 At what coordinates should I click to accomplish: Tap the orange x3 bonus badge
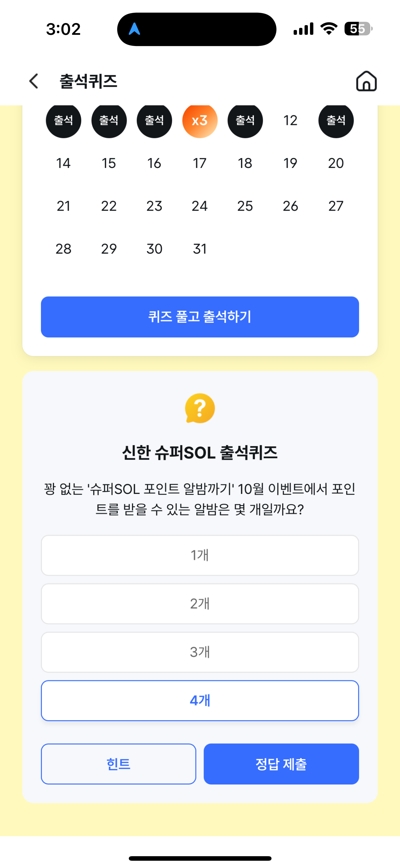click(200, 120)
